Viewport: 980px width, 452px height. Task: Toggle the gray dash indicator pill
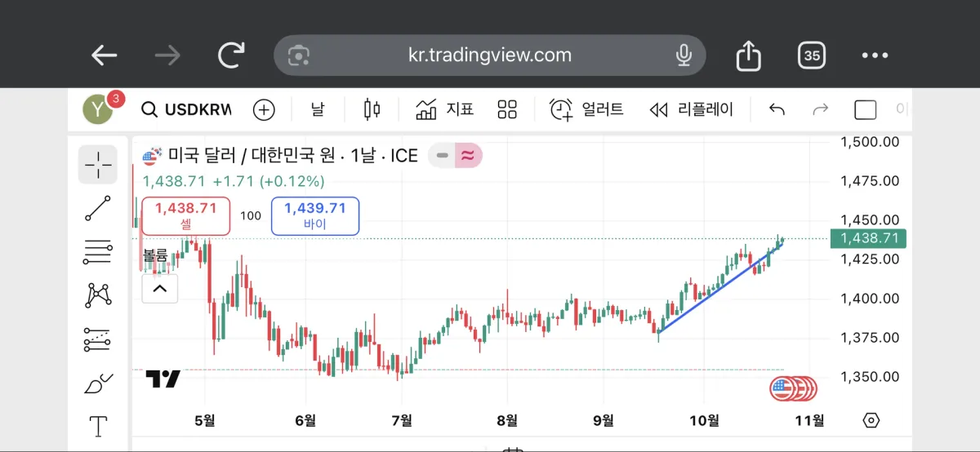click(x=442, y=155)
